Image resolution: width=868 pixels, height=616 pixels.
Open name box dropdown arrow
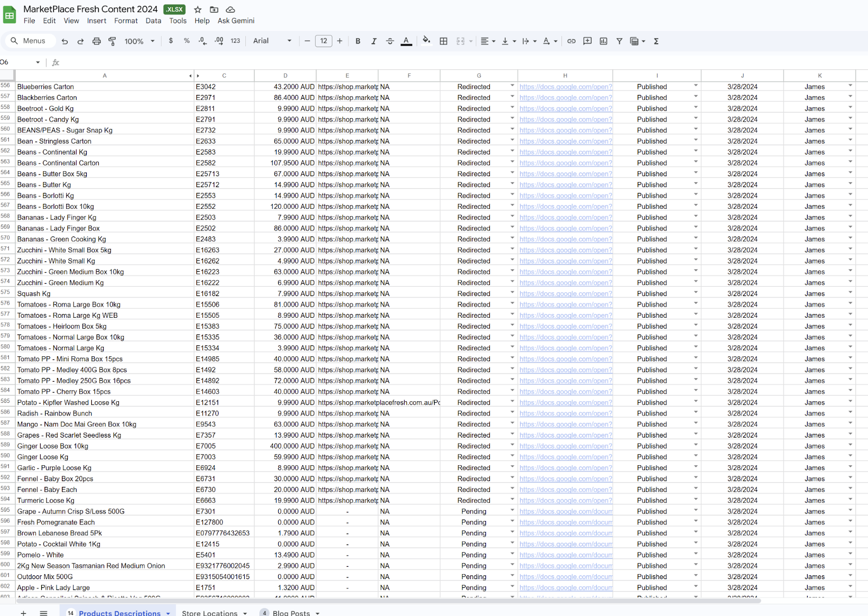[38, 62]
